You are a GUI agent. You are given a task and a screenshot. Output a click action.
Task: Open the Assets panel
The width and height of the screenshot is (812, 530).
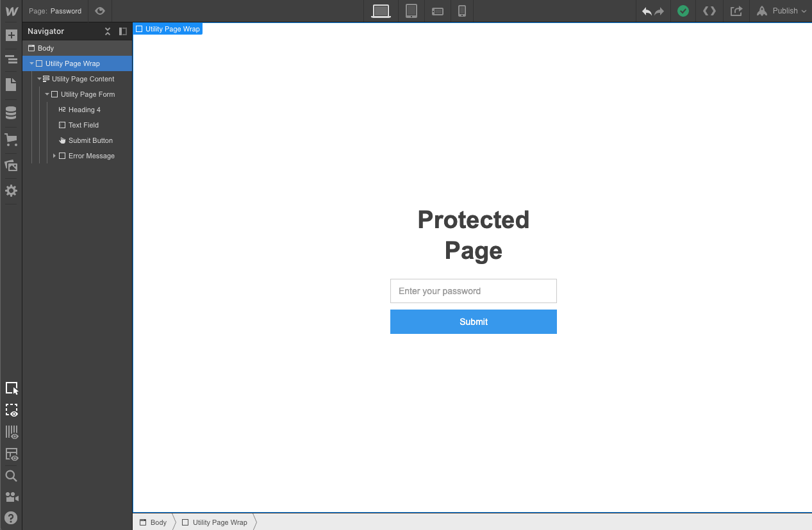click(x=10, y=165)
